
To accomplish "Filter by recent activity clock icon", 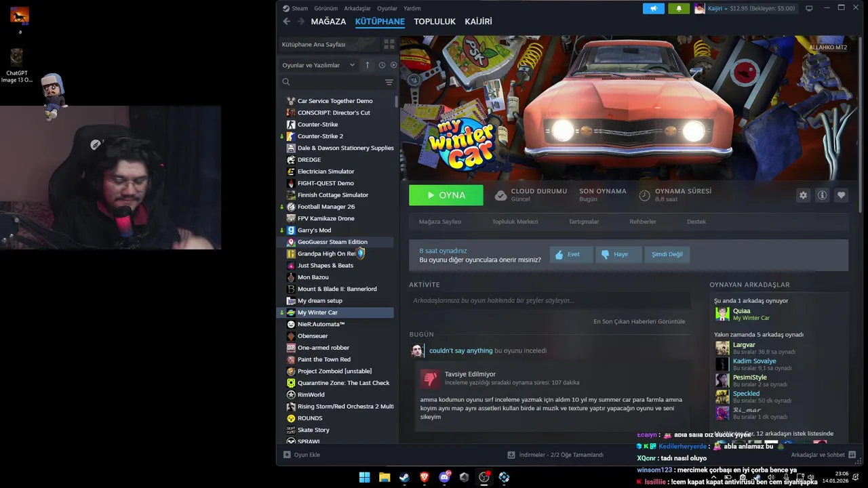I will tap(382, 65).
